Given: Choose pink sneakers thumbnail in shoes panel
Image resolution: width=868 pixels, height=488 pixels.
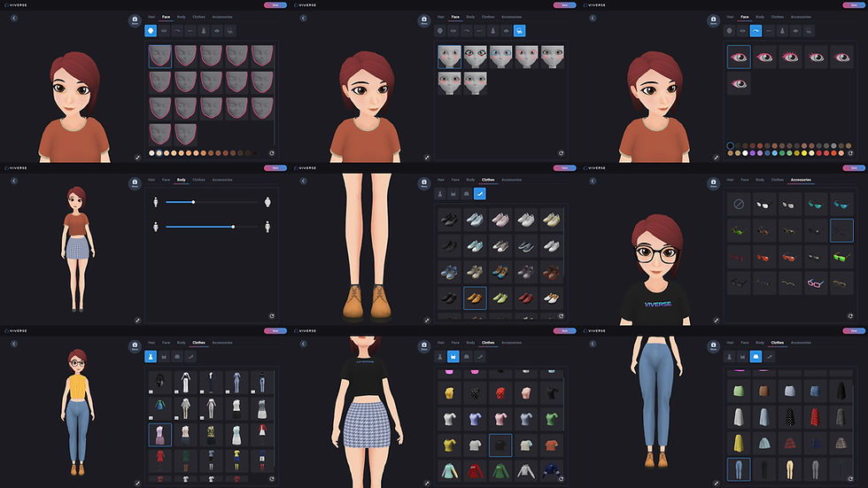Looking at the screenshot, I should pyautogui.click(x=500, y=221).
